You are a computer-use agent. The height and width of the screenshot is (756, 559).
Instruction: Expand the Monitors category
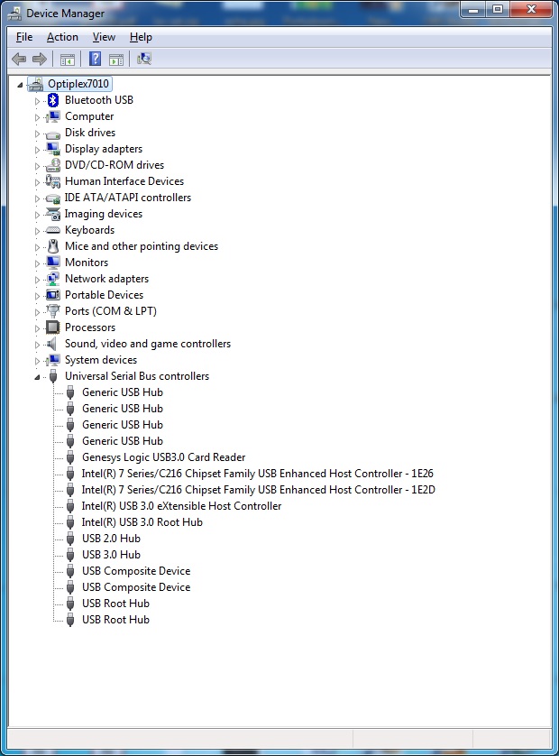(x=37, y=263)
